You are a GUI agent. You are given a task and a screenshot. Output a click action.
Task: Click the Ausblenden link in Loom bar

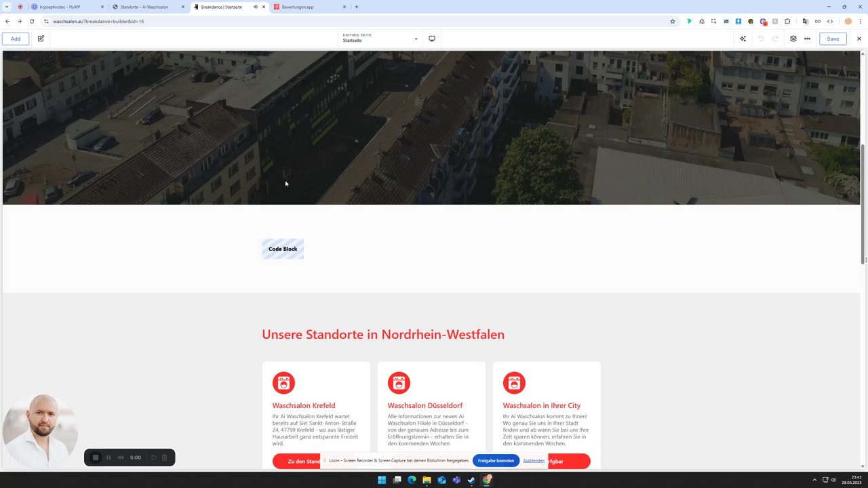pos(534,461)
